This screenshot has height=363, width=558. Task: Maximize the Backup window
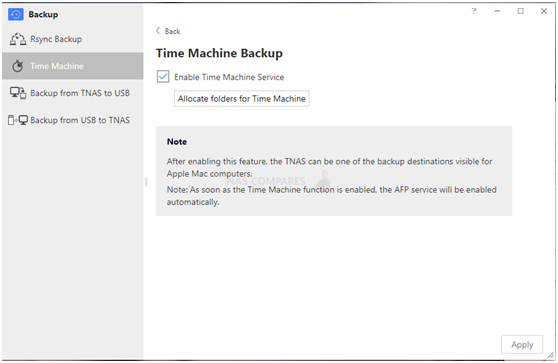tap(521, 11)
